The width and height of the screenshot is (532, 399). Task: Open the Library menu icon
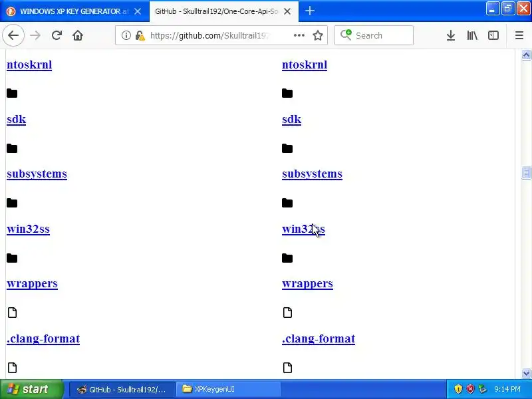472,35
